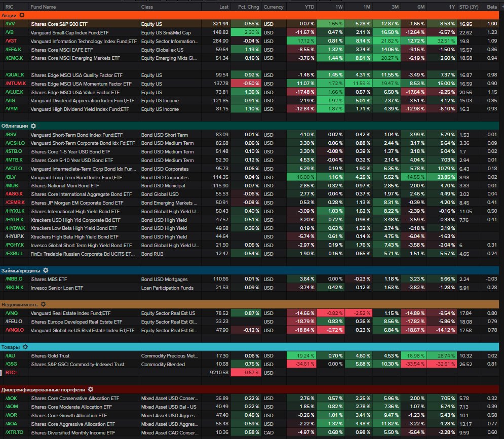Sort by Currency column header
Image resolution: width=504 pixels, height=439 pixels.
point(274,7)
